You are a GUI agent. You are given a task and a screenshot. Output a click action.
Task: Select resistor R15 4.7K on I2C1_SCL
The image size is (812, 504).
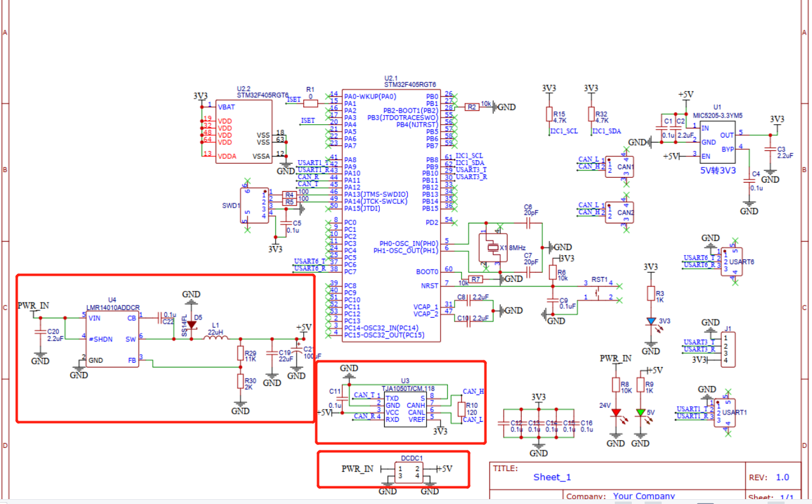548,114
